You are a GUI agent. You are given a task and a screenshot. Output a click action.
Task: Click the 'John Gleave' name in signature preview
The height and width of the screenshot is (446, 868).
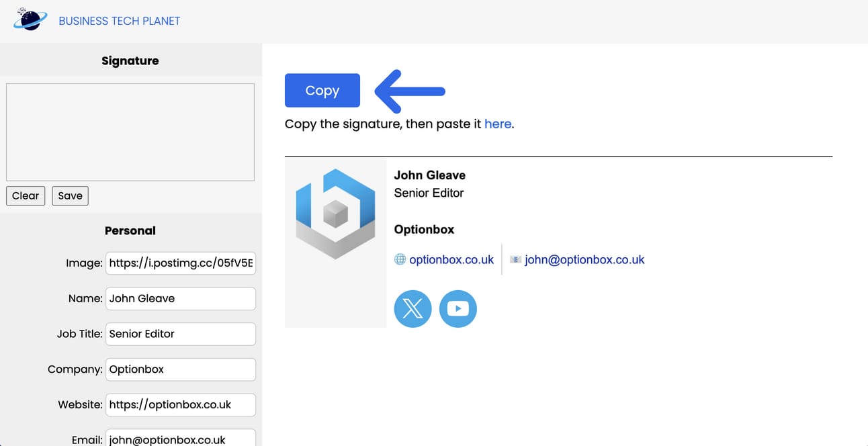pyautogui.click(x=429, y=175)
